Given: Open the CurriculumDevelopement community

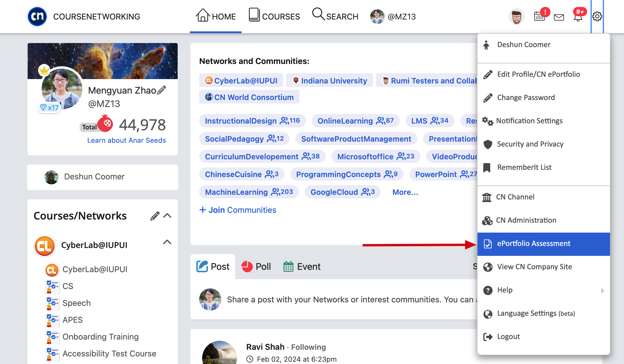Looking at the screenshot, I should coord(262,156).
